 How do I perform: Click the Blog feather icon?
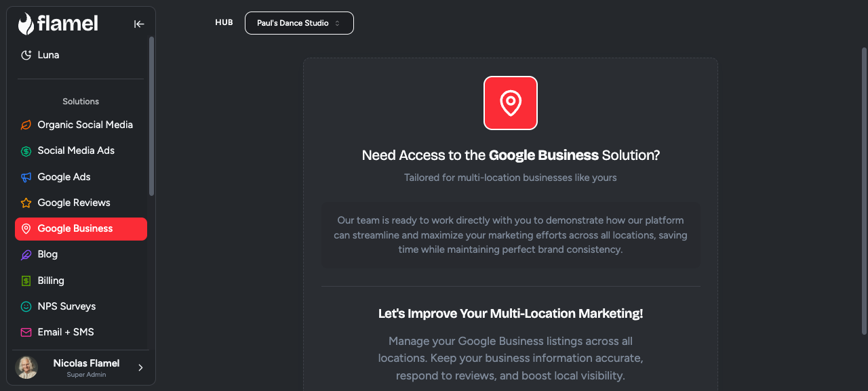(x=26, y=255)
